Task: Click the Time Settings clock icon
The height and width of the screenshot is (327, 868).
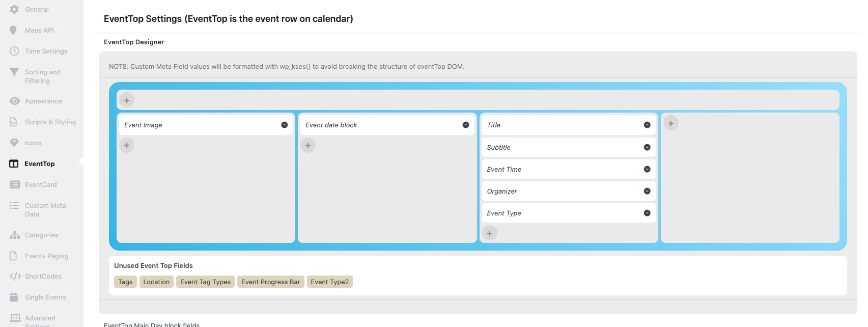Action: click(x=14, y=51)
